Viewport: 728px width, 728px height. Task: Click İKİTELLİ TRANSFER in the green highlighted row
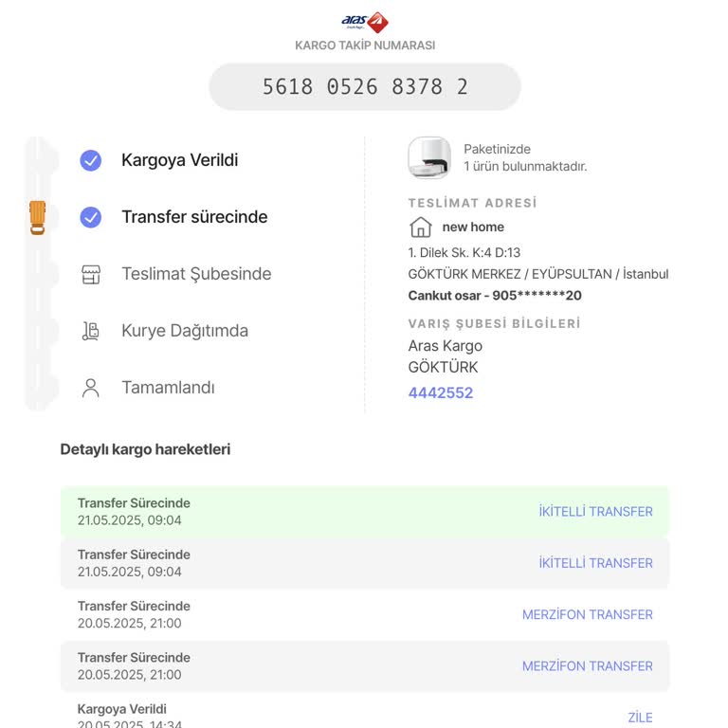click(x=595, y=512)
